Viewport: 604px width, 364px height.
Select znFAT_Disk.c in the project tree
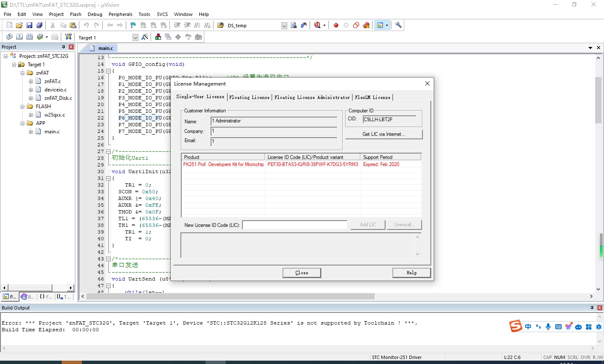point(58,98)
